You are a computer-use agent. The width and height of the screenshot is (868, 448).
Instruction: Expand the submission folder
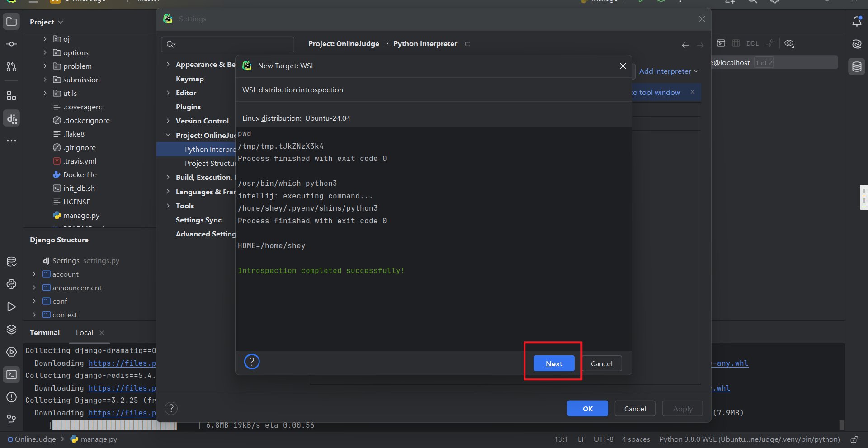click(45, 80)
